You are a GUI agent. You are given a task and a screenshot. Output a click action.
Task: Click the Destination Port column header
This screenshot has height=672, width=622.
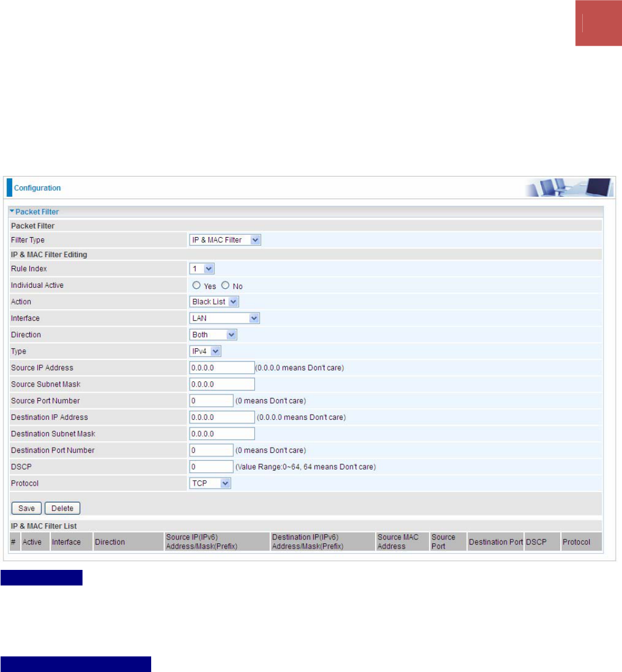click(496, 542)
